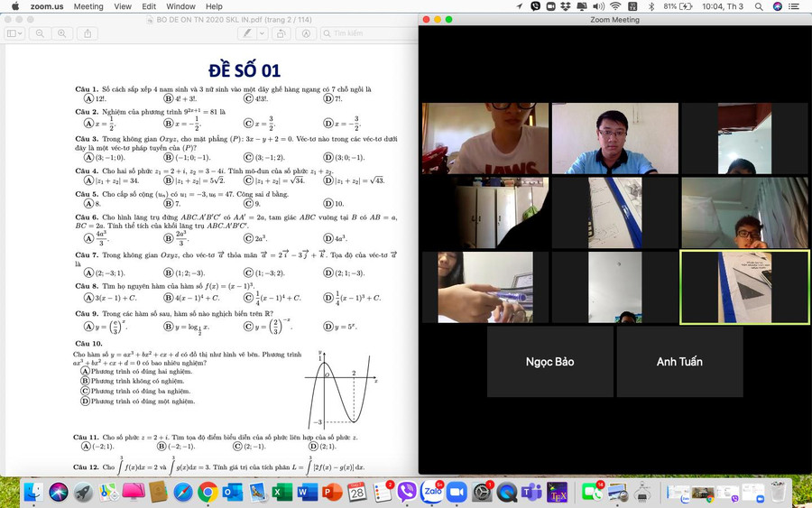The height and width of the screenshot is (508, 812).
Task: Open the Window menu in menu bar
Action: (x=180, y=6)
